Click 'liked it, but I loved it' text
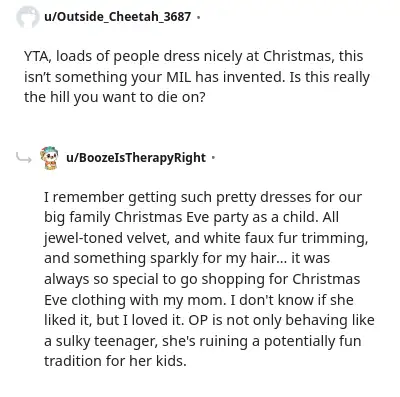This screenshot has height=397, width=400. click(x=113, y=320)
